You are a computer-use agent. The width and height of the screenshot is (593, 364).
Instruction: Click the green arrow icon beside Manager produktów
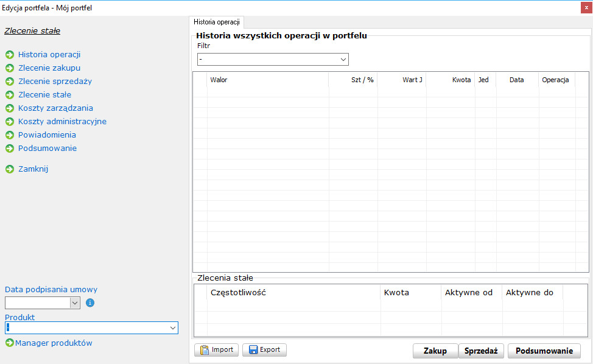pyautogui.click(x=9, y=343)
